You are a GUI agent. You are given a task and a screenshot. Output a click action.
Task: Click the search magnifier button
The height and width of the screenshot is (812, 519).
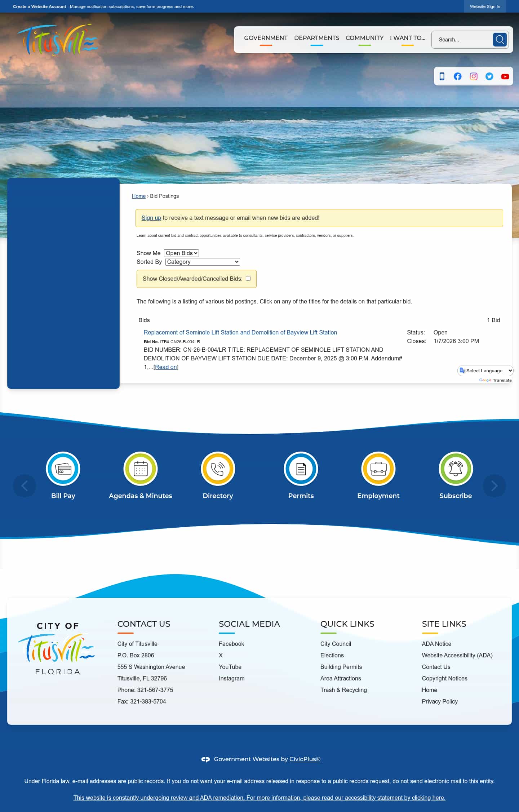coord(500,40)
